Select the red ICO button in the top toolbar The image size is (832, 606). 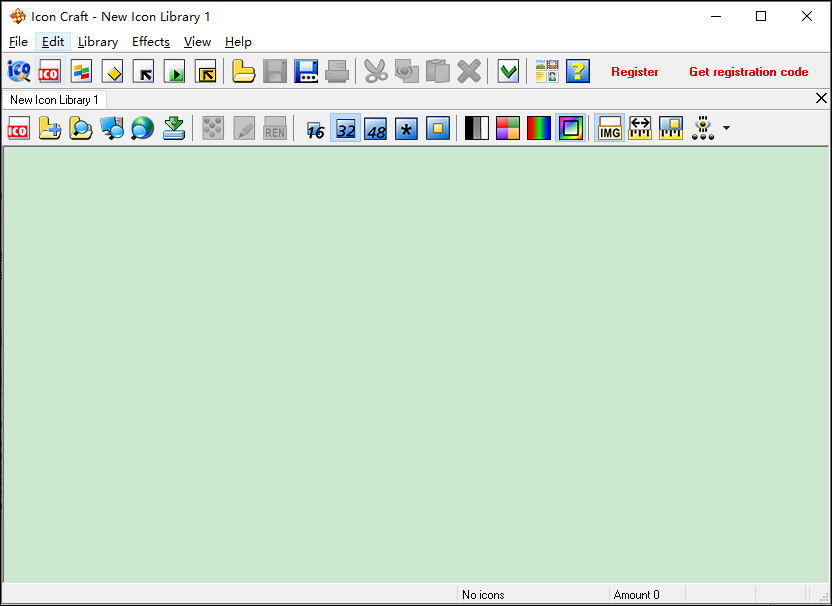point(50,71)
